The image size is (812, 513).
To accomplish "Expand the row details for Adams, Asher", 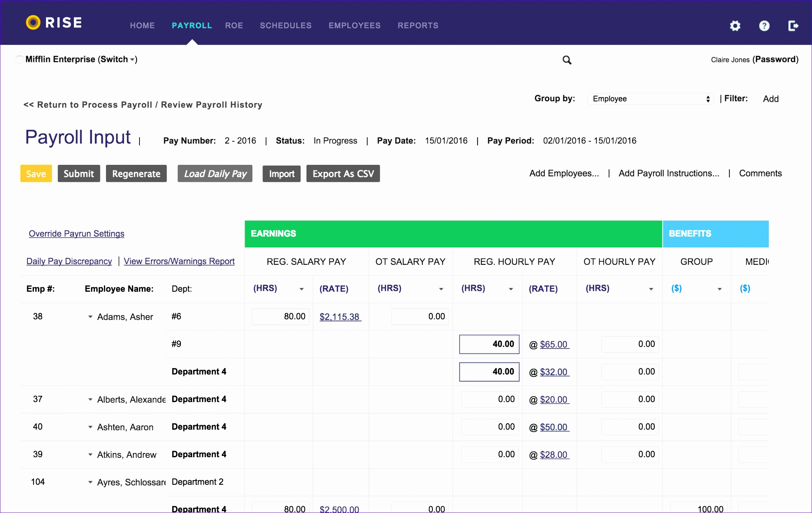I will 90,317.
